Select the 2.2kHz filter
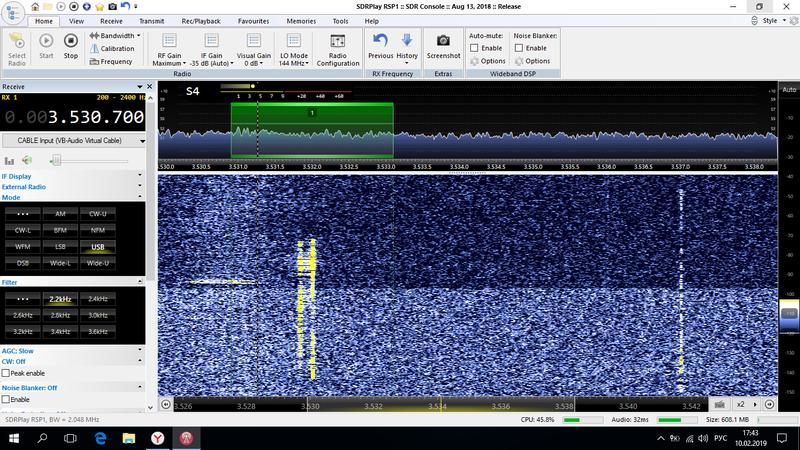This screenshot has height=450, width=800. point(60,299)
